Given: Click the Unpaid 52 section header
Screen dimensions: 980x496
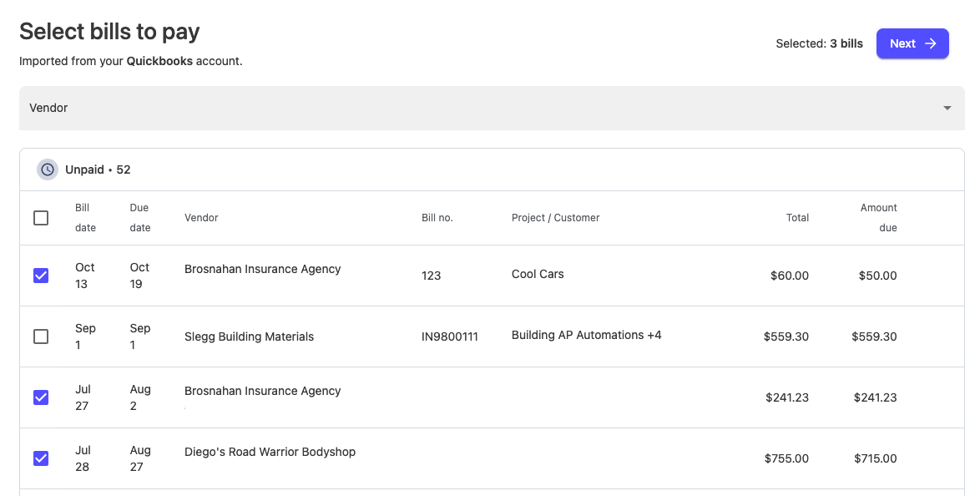Looking at the screenshot, I should click(492, 170).
